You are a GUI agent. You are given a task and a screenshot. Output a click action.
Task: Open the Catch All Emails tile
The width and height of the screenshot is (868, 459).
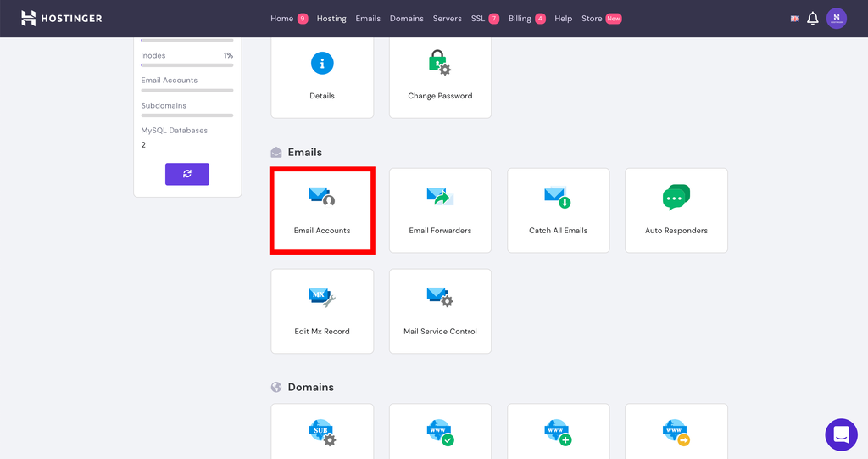click(558, 210)
